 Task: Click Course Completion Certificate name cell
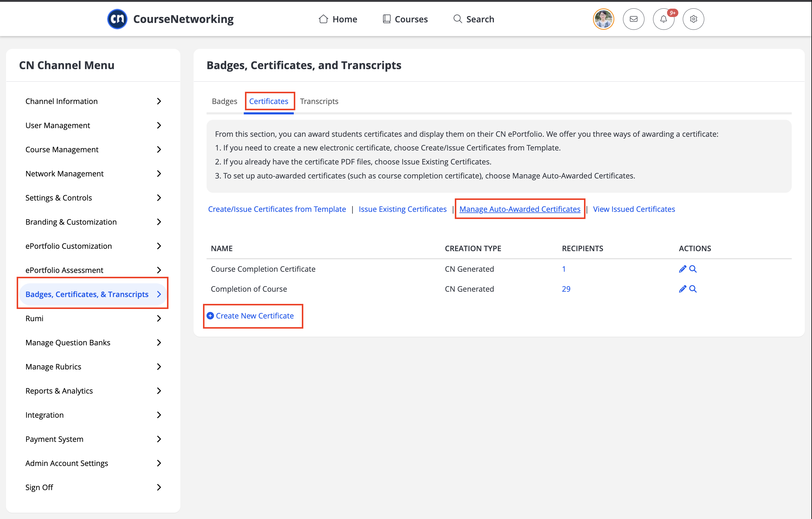click(x=263, y=269)
